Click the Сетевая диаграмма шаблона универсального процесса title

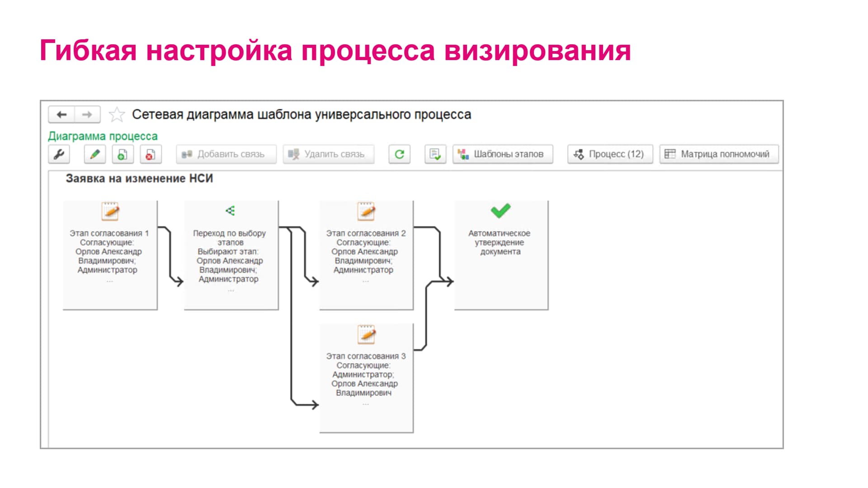coord(302,115)
